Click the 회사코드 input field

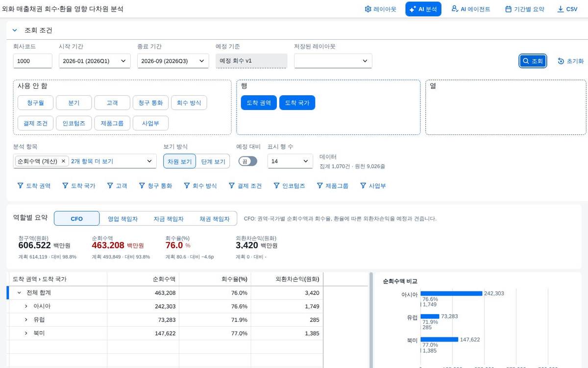32,61
